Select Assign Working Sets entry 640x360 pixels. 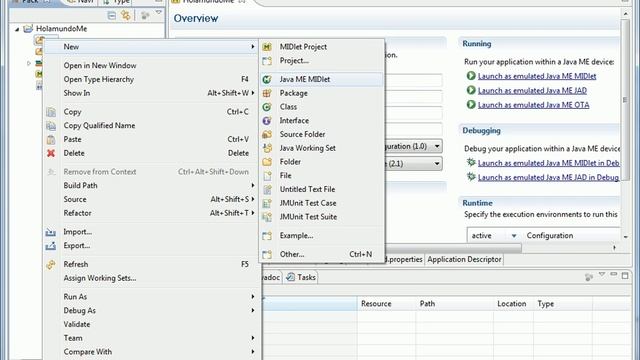coord(100,278)
